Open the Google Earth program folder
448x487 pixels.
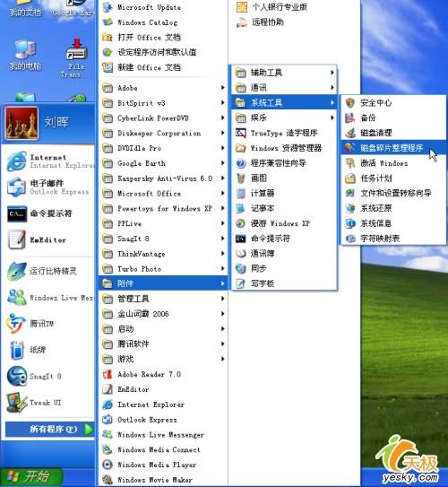click(163, 163)
